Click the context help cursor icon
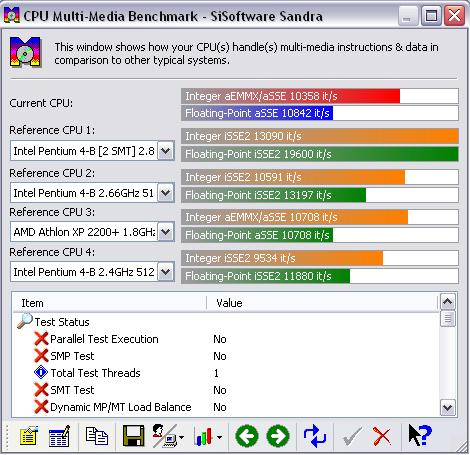Screen dimensions: 470x455 coord(420,435)
